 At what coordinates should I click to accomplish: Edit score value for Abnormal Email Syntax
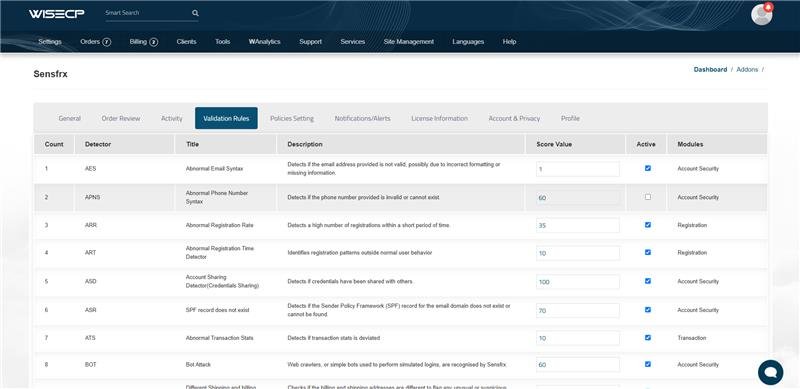(578, 169)
